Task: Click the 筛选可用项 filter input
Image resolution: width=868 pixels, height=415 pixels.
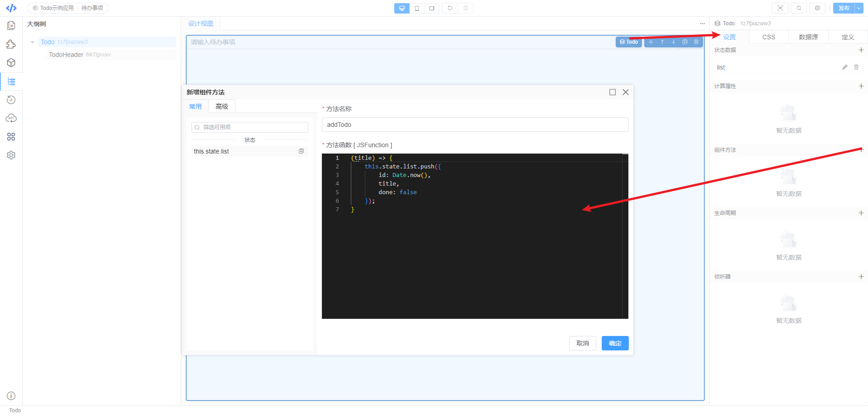Action: (250, 127)
